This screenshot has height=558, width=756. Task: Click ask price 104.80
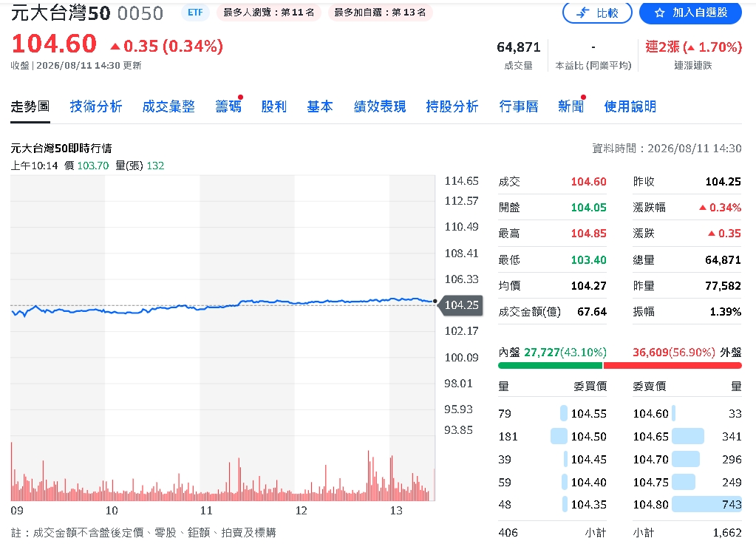click(650, 505)
